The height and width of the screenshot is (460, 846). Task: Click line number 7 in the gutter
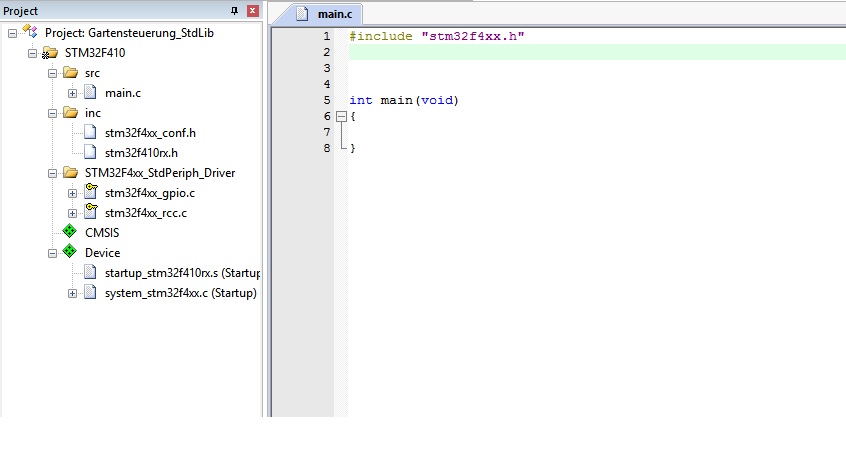pos(326,132)
